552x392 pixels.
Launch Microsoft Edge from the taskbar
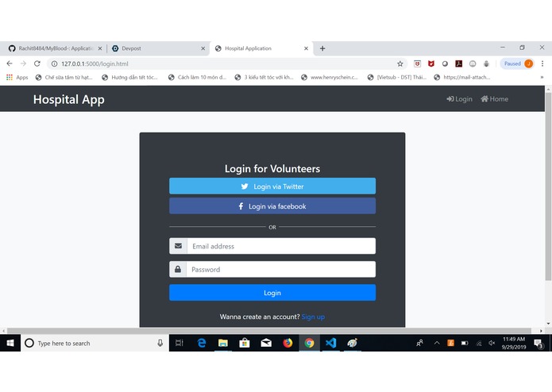202,343
